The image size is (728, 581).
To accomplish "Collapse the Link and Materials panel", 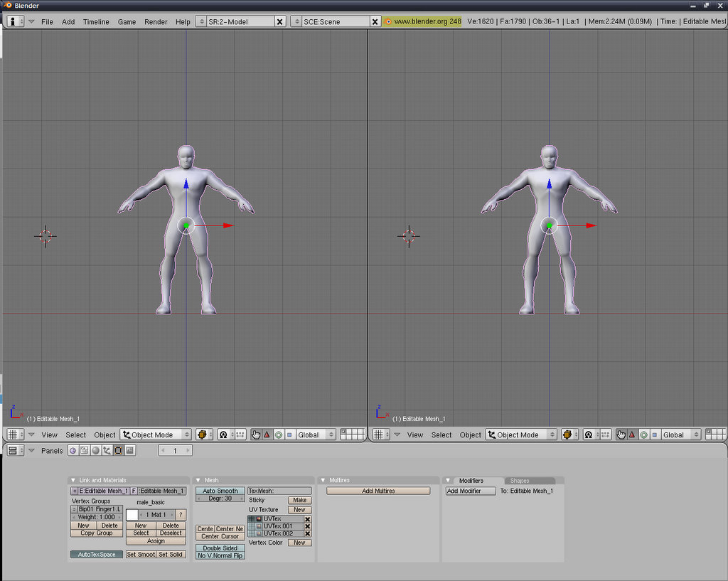I will (73, 481).
